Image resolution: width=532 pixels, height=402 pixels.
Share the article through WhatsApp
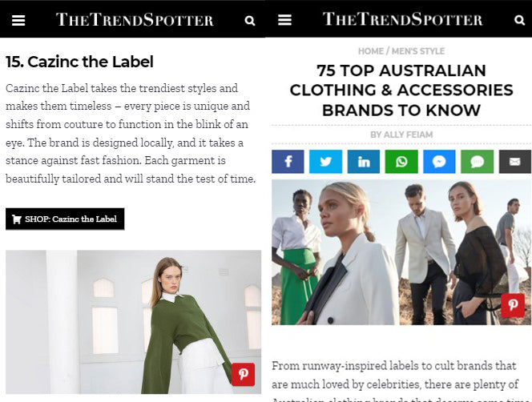coord(401,162)
